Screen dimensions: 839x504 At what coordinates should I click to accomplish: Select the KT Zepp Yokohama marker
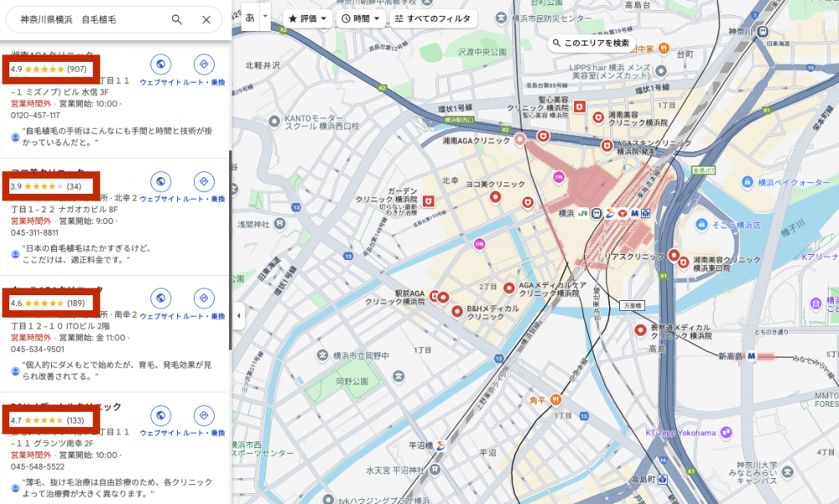coord(726,432)
